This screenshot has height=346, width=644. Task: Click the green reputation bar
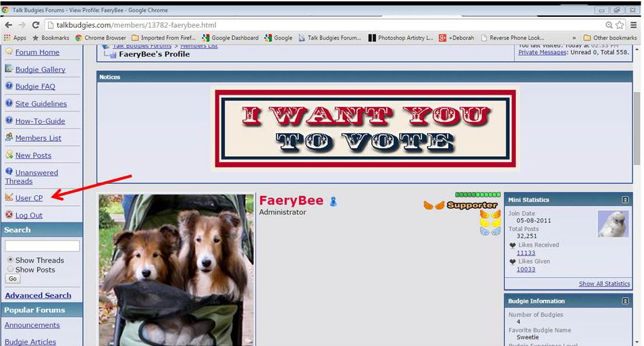(x=478, y=195)
